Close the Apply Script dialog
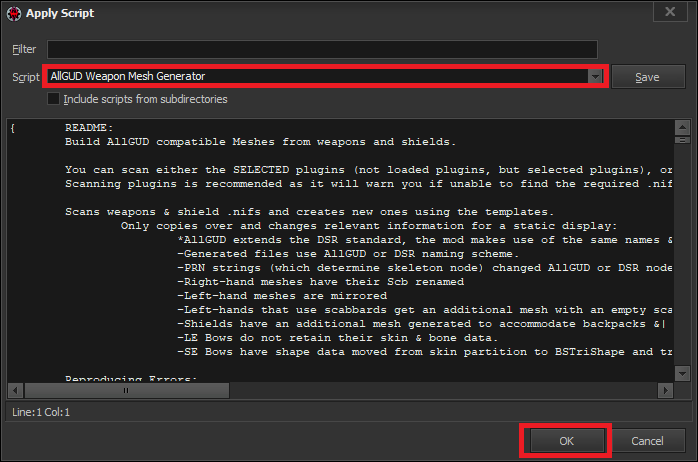 click(x=670, y=12)
